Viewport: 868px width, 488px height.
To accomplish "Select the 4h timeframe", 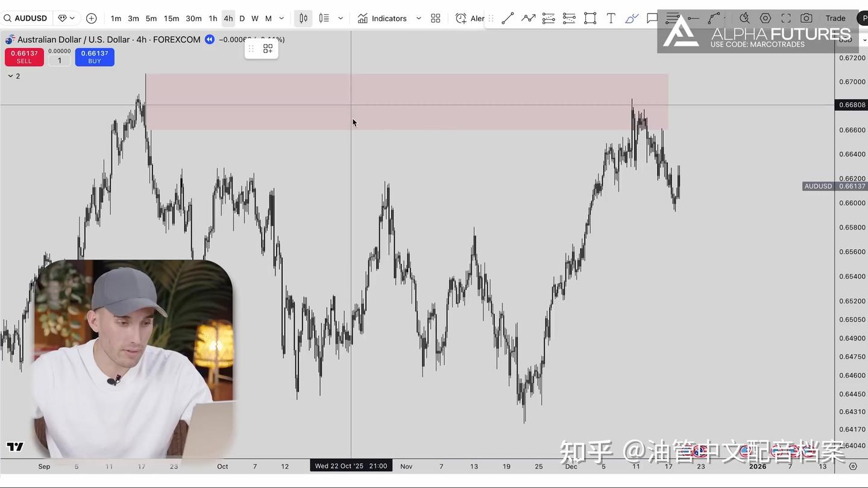I will tap(228, 18).
